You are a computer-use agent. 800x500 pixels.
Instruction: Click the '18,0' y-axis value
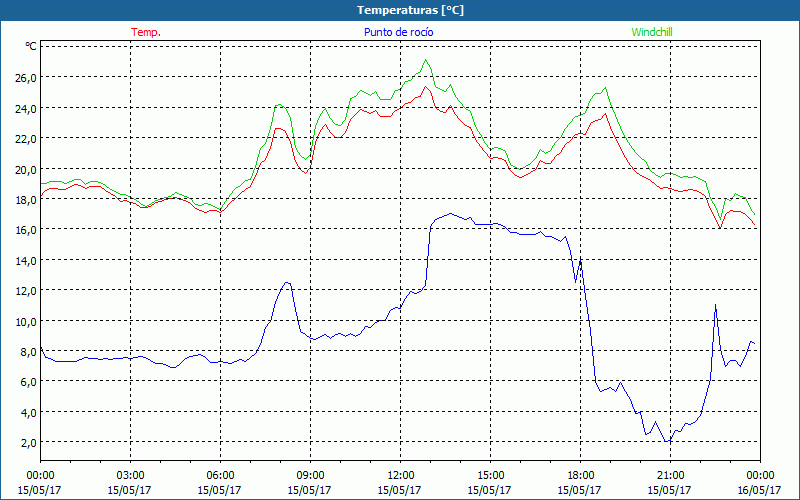click(x=26, y=199)
